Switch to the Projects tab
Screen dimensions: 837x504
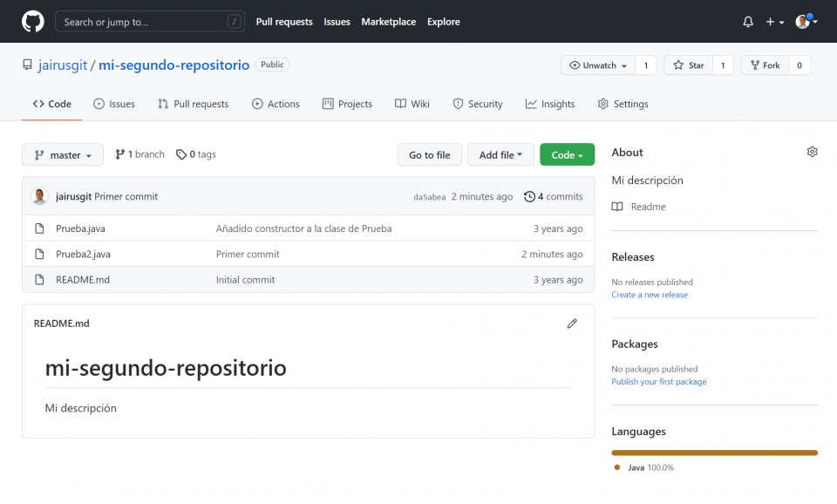pyautogui.click(x=348, y=104)
